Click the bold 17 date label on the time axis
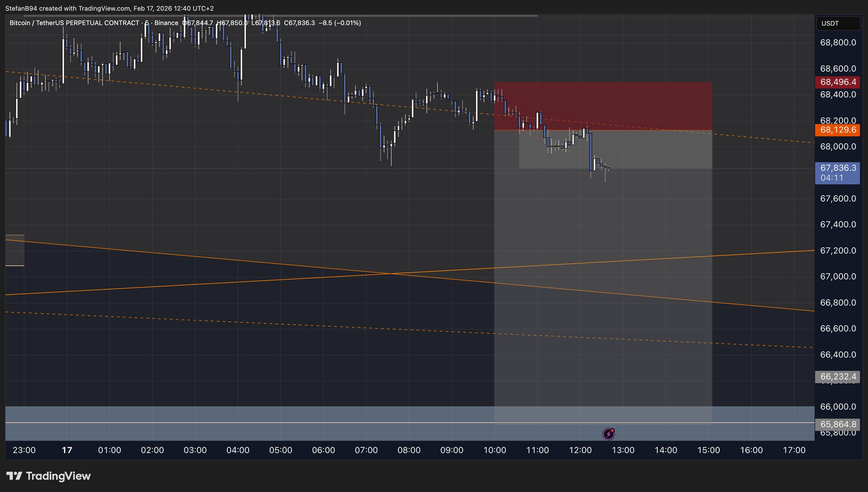The width and height of the screenshot is (868, 492). [67, 450]
